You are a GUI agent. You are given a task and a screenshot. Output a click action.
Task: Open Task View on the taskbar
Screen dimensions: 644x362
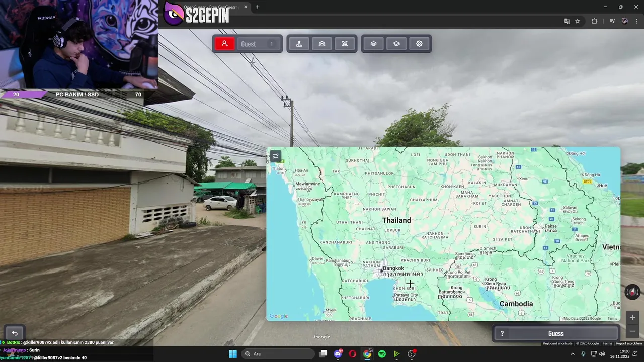324,354
